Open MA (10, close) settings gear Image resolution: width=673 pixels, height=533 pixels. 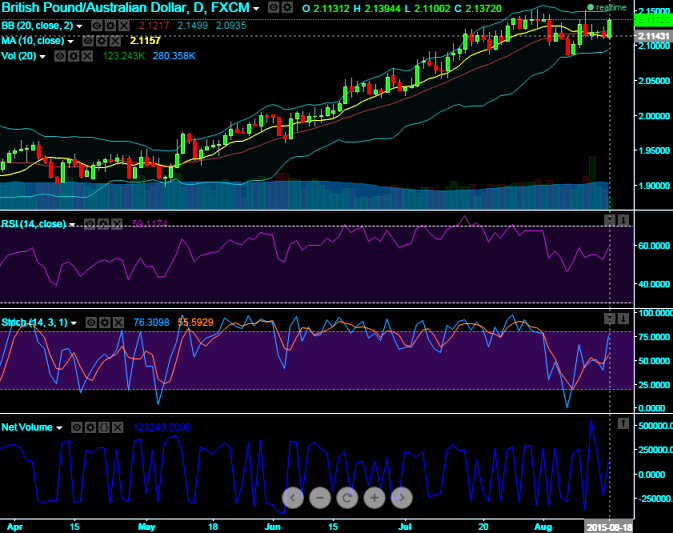click(101, 41)
